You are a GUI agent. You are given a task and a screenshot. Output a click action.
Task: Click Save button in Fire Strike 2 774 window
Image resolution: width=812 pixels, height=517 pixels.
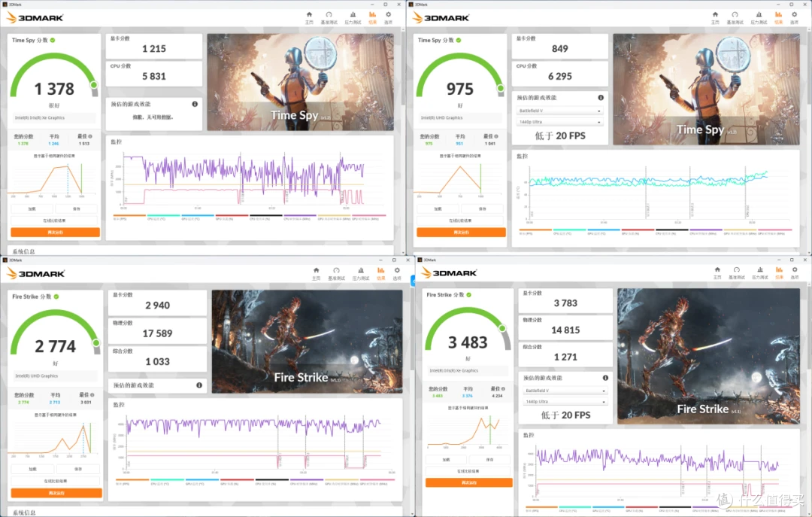77,469
